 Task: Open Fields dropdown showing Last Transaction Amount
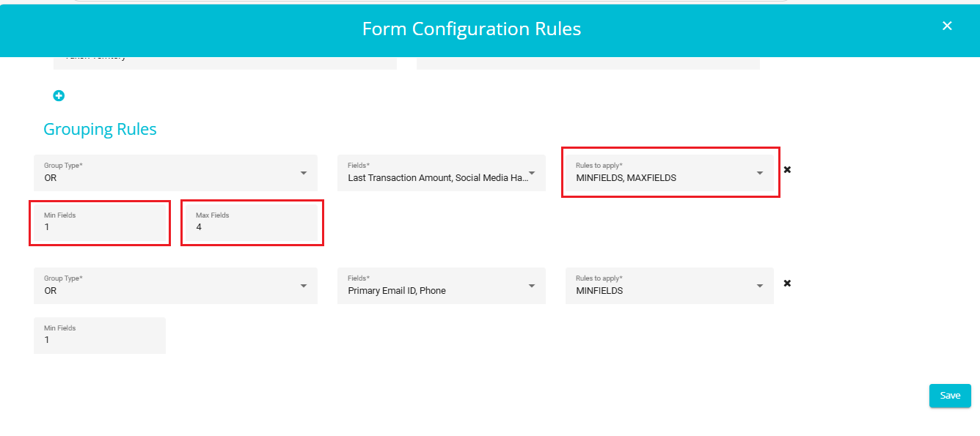(442, 173)
